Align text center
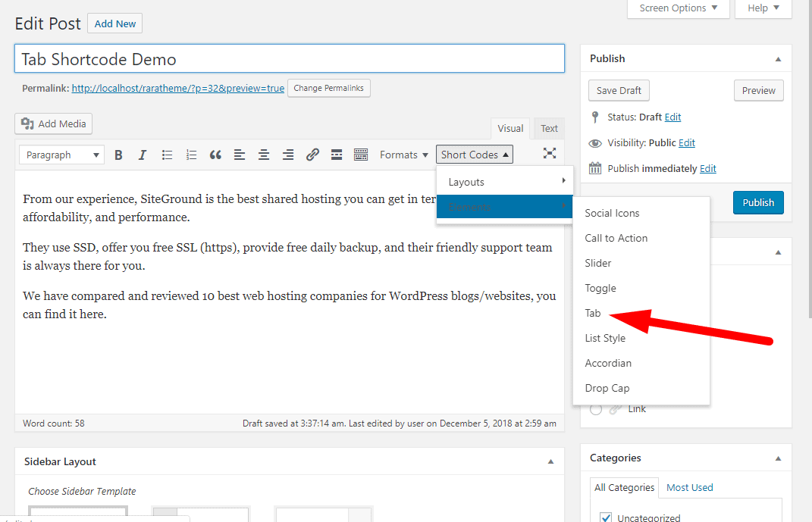This screenshot has width=812, height=522. coord(264,155)
